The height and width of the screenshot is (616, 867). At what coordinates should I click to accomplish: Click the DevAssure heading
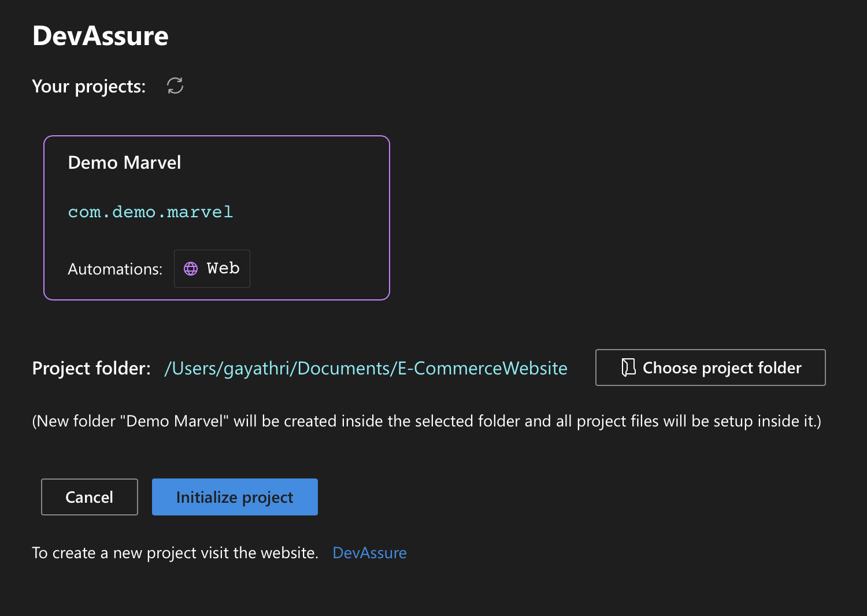[100, 35]
